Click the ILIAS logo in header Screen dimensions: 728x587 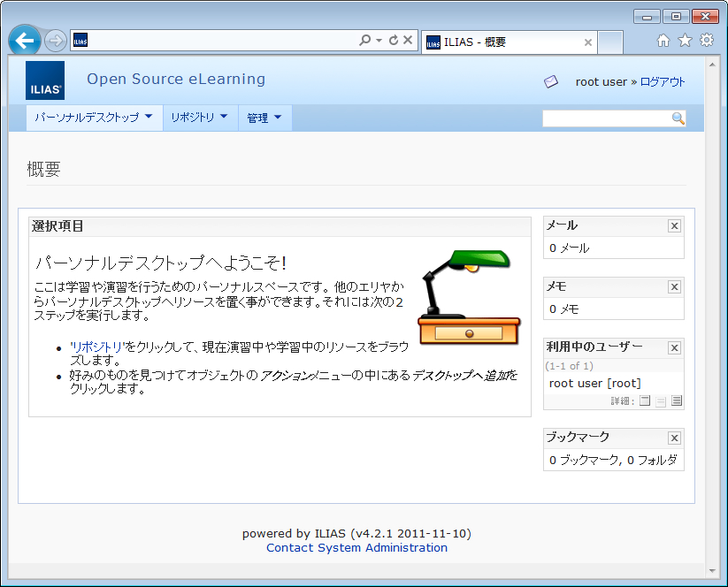click(x=44, y=80)
